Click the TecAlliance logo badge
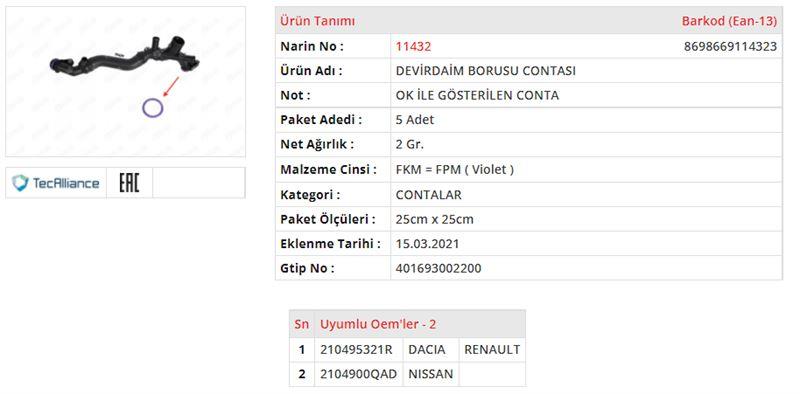The height and width of the screenshot is (394, 800). coord(56,183)
